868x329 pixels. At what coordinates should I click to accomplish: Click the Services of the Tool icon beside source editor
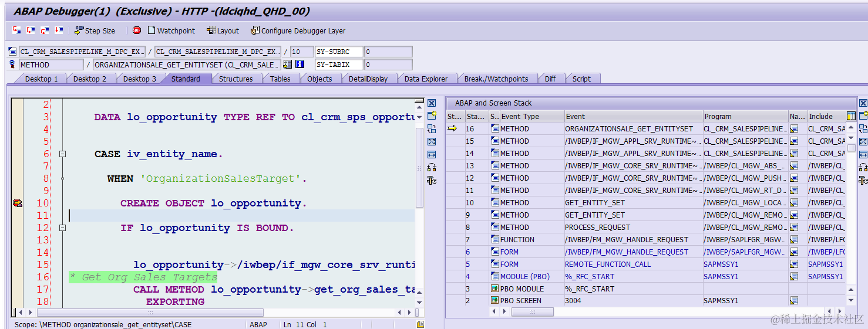[x=432, y=167]
